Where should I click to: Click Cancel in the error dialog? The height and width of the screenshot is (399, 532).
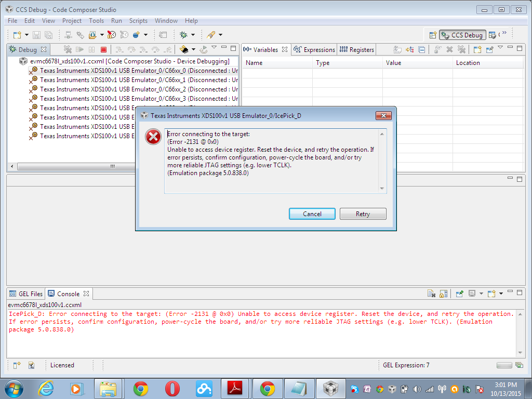pos(312,214)
